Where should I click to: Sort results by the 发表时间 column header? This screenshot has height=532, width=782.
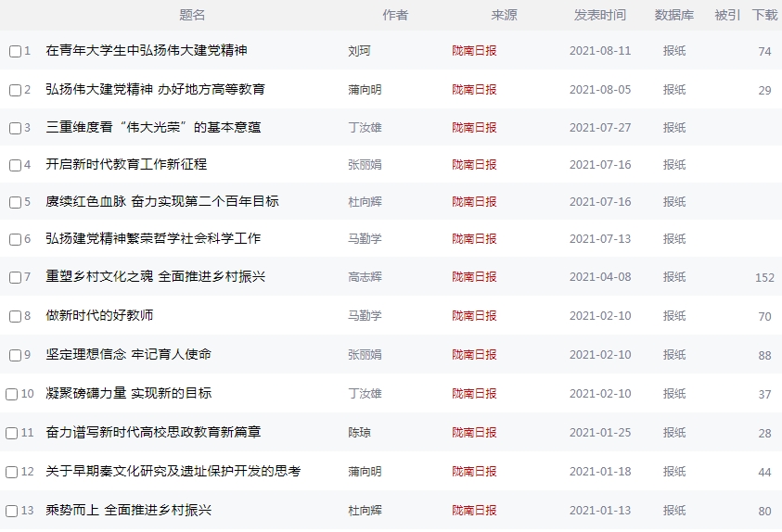pos(599,15)
